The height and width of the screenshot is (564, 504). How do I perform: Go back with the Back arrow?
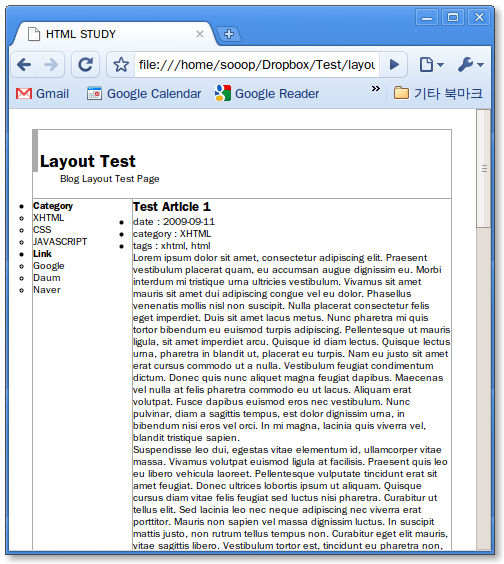[x=24, y=65]
